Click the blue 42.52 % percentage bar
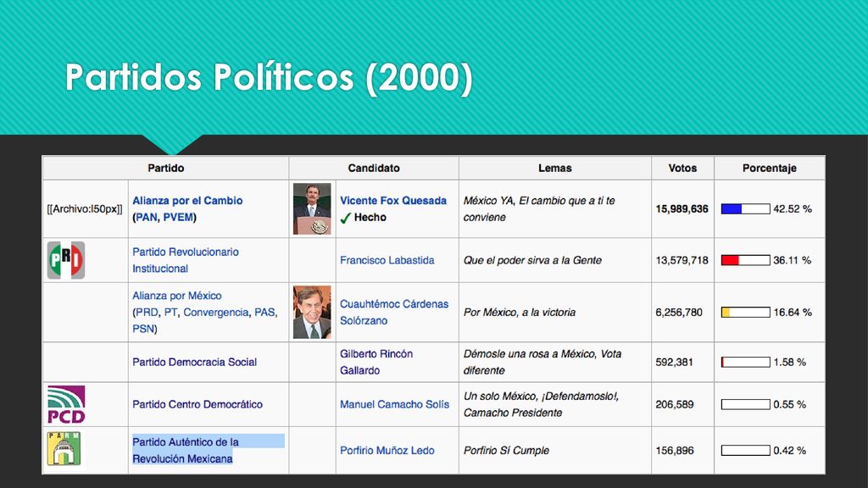 pyautogui.click(x=745, y=208)
